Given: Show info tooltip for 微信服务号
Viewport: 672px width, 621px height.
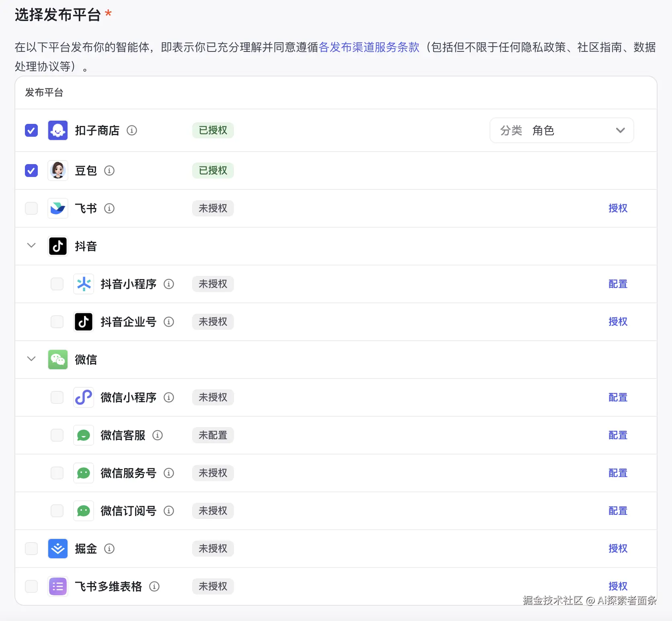Looking at the screenshot, I should (169, 473).
